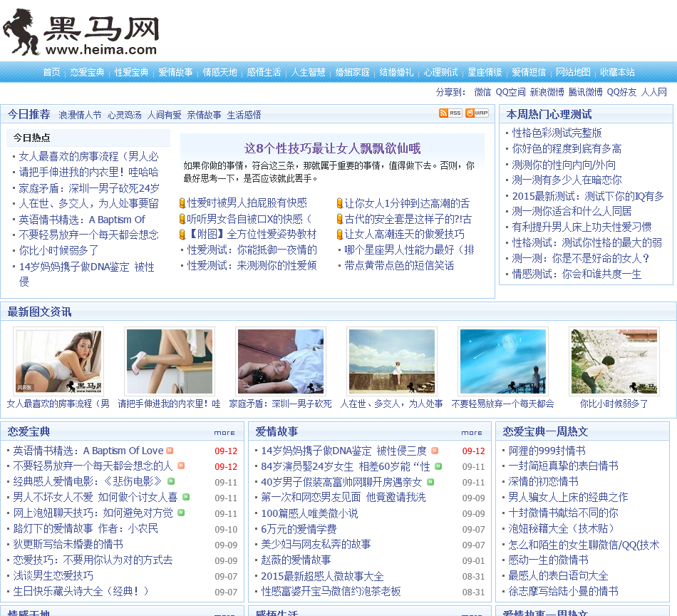Open 网站地图 in navigation bar
Viewport: 677px width, 616px height.
[573, 72]
